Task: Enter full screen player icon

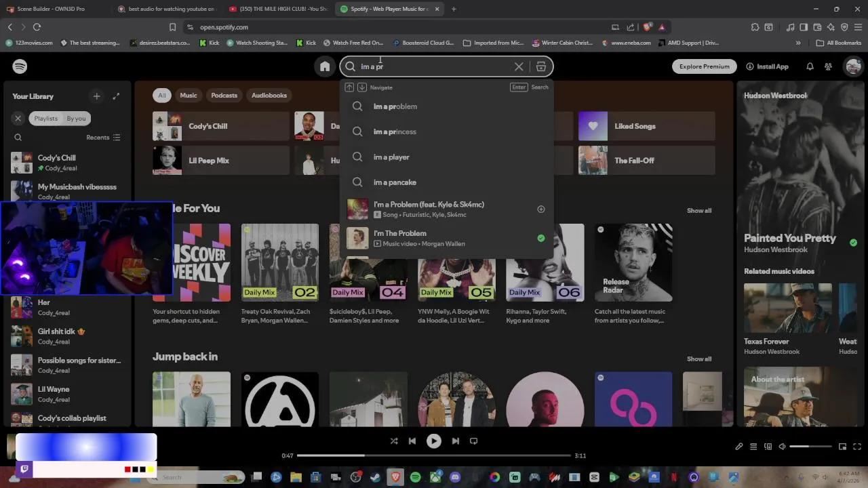Action: coord(857,447)
